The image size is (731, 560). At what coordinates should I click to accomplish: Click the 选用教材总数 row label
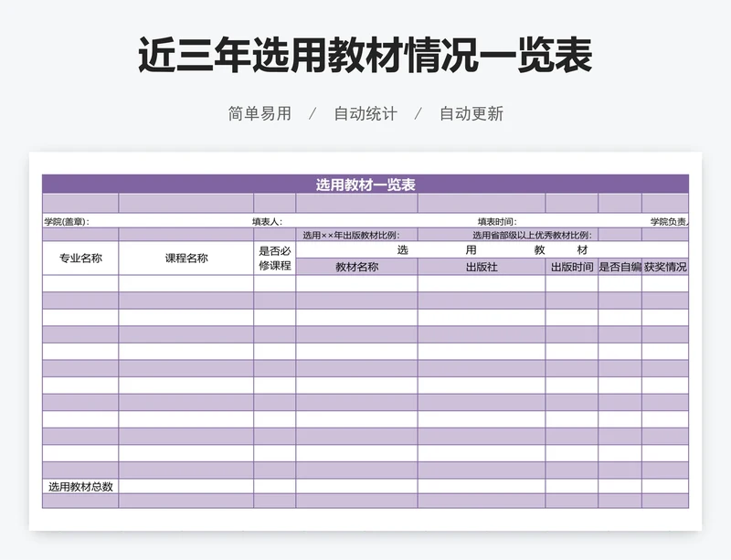tap(80, 487)
